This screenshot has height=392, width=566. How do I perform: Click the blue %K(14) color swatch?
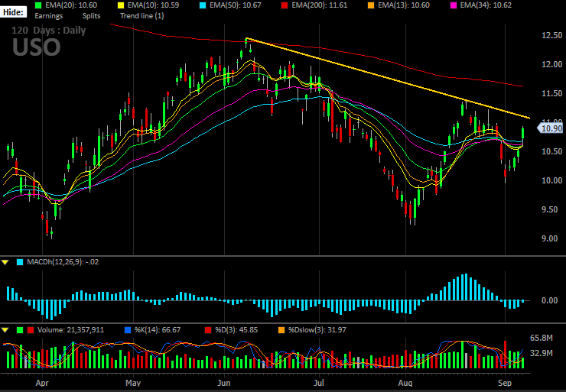[x=128, y=330]
